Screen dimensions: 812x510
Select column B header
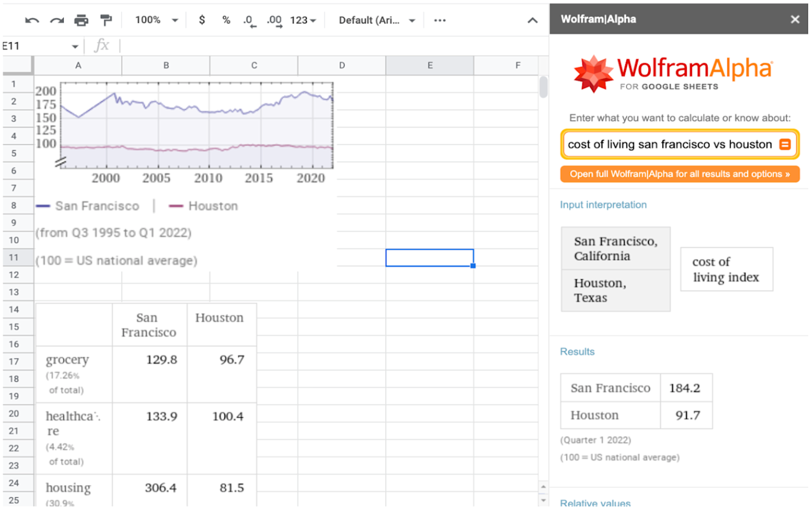click(166, 65)
